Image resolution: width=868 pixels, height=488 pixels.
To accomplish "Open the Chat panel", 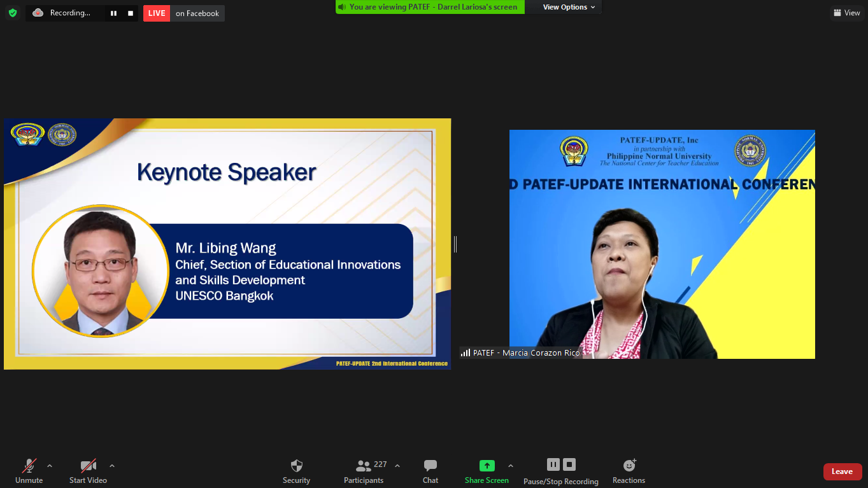I will (x=430, y=471).
